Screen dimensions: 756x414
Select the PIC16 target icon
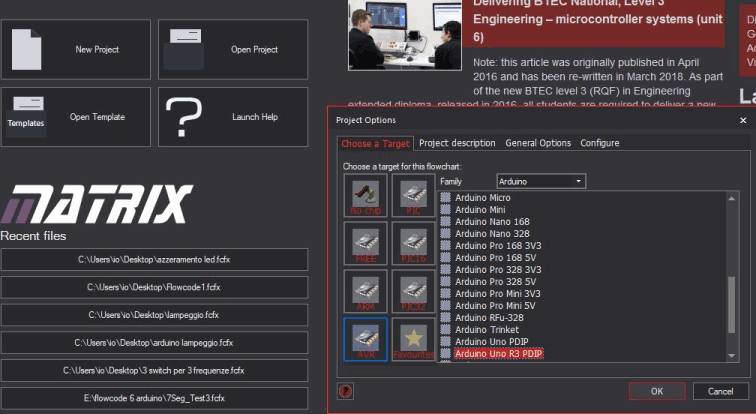click(413, 243)
